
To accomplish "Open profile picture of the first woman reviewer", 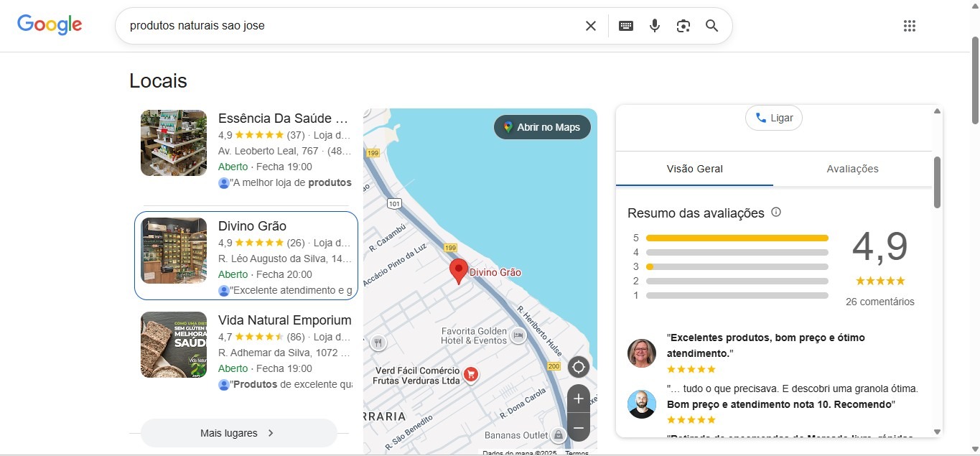I will 642,353.
